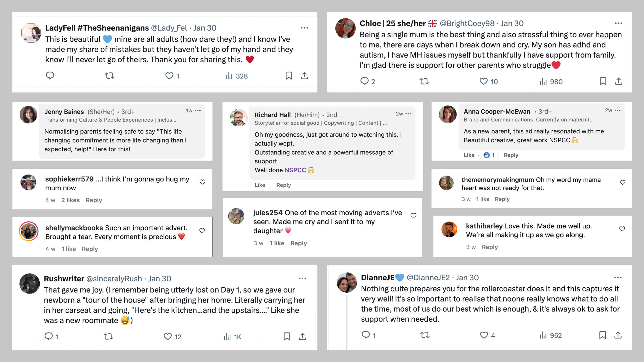
Task: Like kathiharley's comment with heart icon
Action: [x=622, y=229]
